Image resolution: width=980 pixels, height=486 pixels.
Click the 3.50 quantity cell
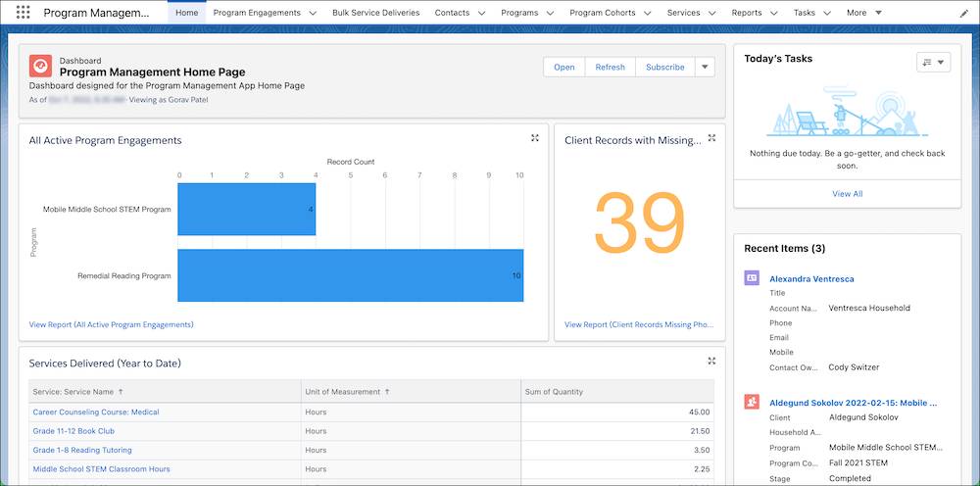(x=702, y=450)
